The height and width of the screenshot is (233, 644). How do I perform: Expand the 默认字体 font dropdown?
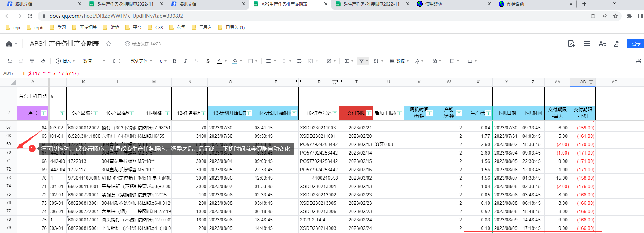(x=141, y=61)
